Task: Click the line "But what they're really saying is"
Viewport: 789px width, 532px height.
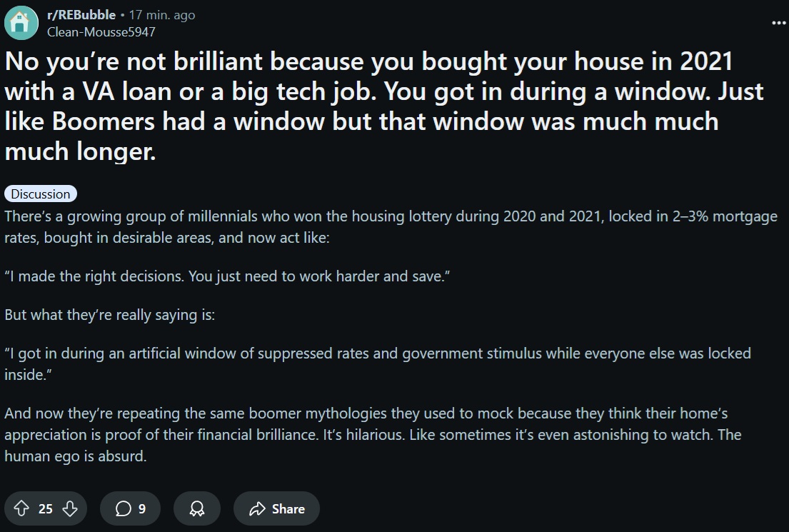Action: tap(110, 315)
